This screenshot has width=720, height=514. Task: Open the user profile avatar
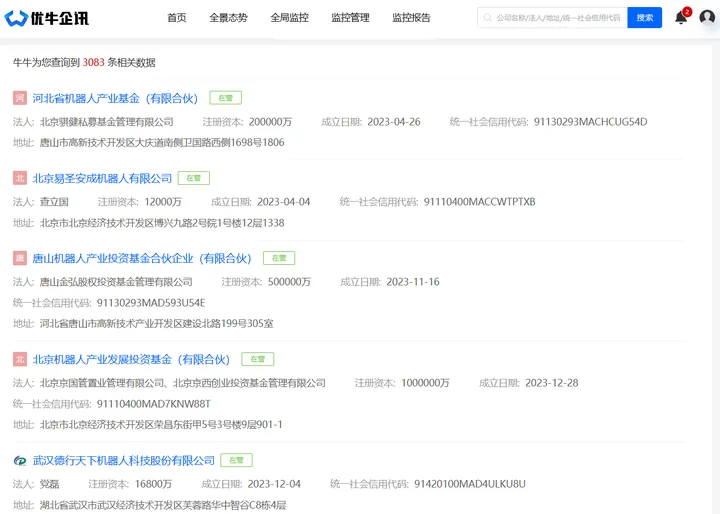coord(707,17)
